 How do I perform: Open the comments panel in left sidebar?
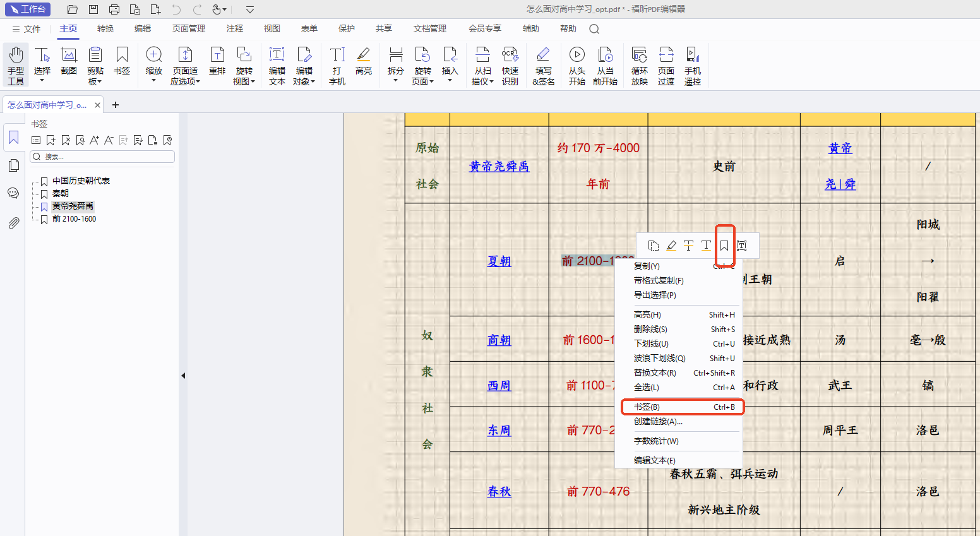13,193
